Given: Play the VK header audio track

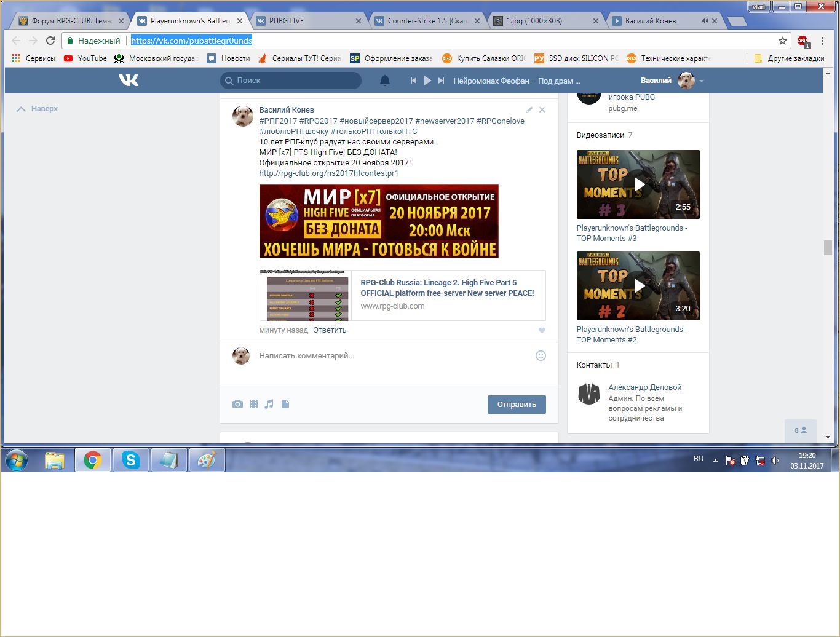Looking at the screenshot, I should [x=427, y=81].
